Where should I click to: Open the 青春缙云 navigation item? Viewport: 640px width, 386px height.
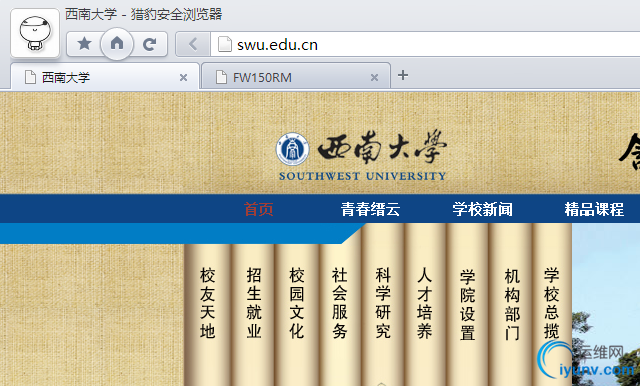[x=370, y=209]
